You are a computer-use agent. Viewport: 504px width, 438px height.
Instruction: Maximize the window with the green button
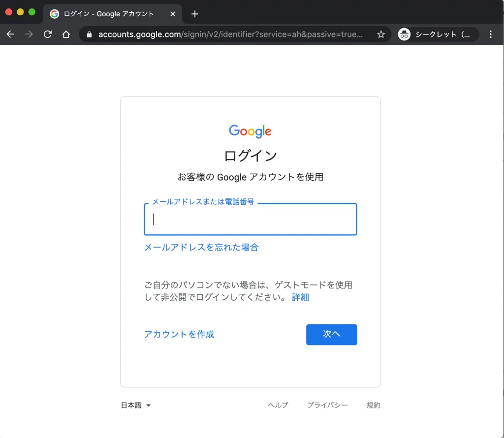coord(32,12)
